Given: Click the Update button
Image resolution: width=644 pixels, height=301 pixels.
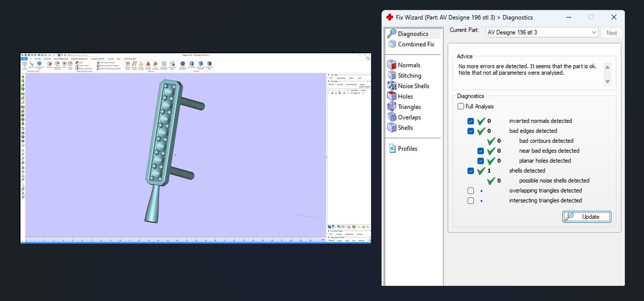Looking at the screenshot, I should point(586,217).
